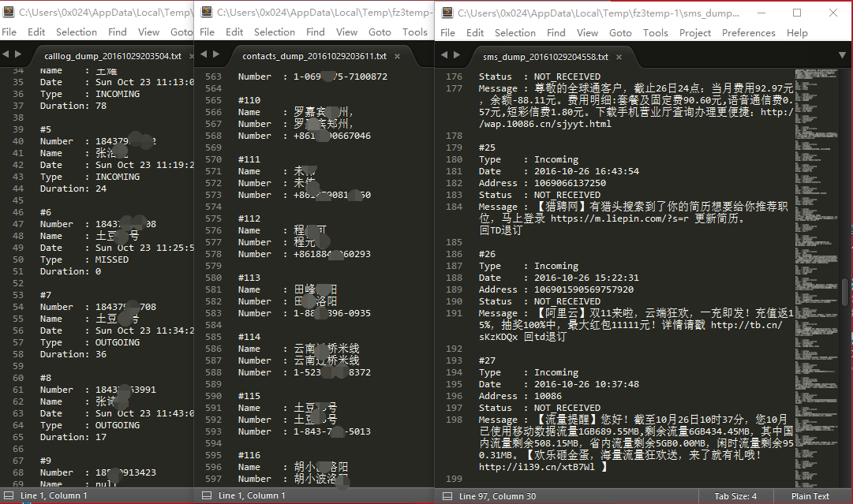Click address 1069066137250 in SMS #25

(x=570, y=183)
